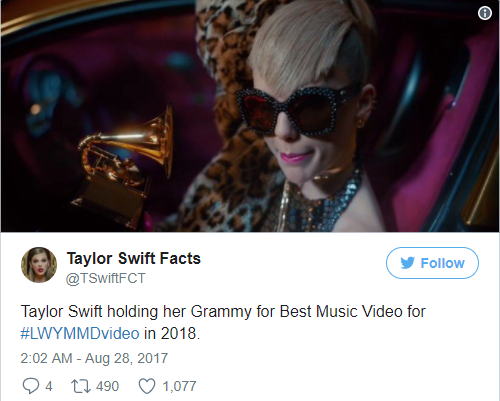The height and width of the screenshot is (401, 500).
Task: Open the 2:02 AM - Aug 28, 2017 timestamp
Action: click(94, 358)
